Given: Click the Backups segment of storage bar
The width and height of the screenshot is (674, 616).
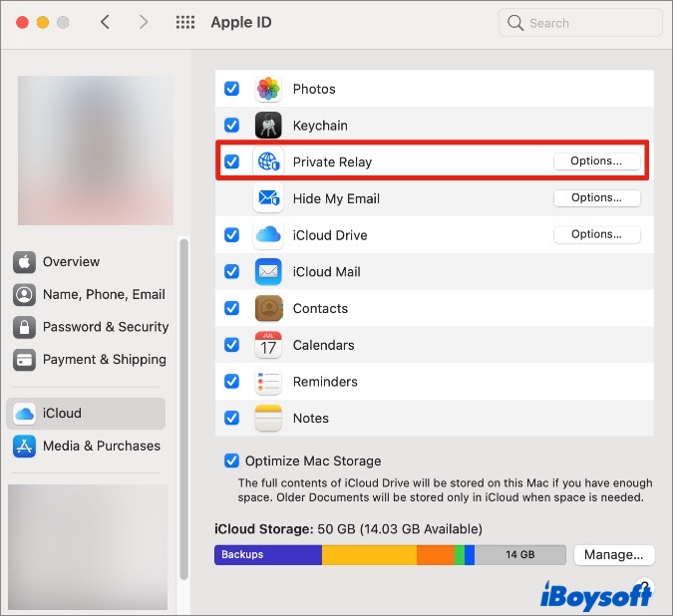Looking at the screenshot, I should click(x=267, y=555).
